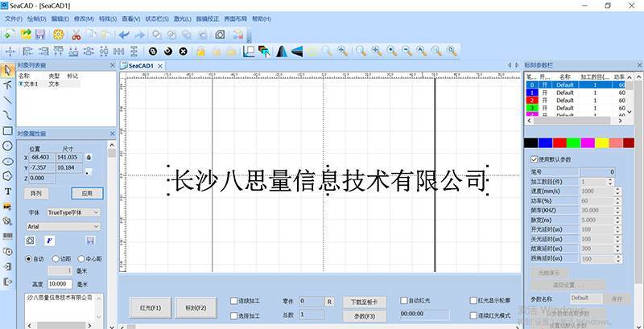Click the vertical mirror icon
Viewport: 644px width, 329px height.
tap(296, 51)
